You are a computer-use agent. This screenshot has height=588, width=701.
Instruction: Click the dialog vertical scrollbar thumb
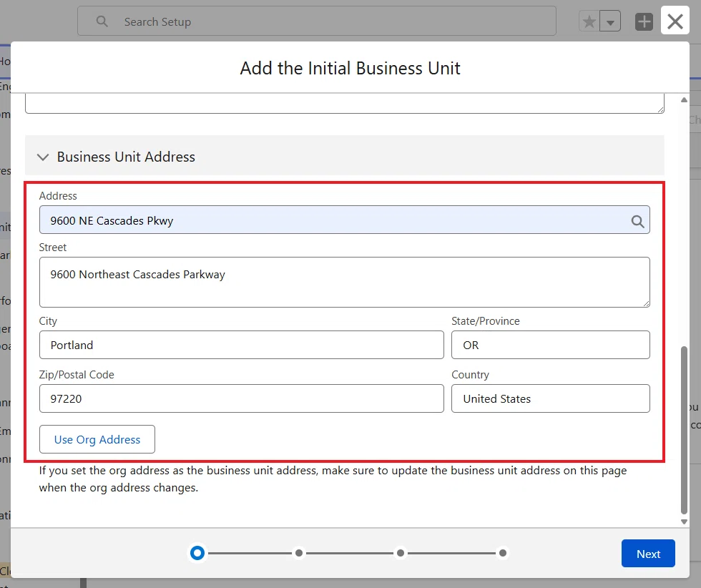684,430
